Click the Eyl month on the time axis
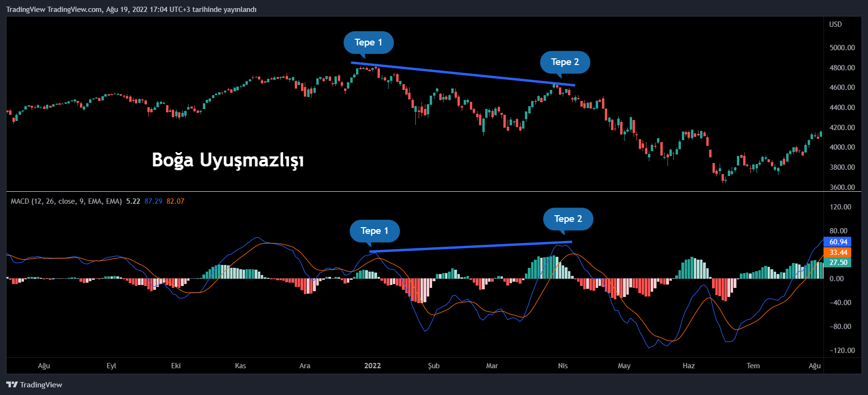The width and height of the screenshot is (868, 395). (111, 366)
